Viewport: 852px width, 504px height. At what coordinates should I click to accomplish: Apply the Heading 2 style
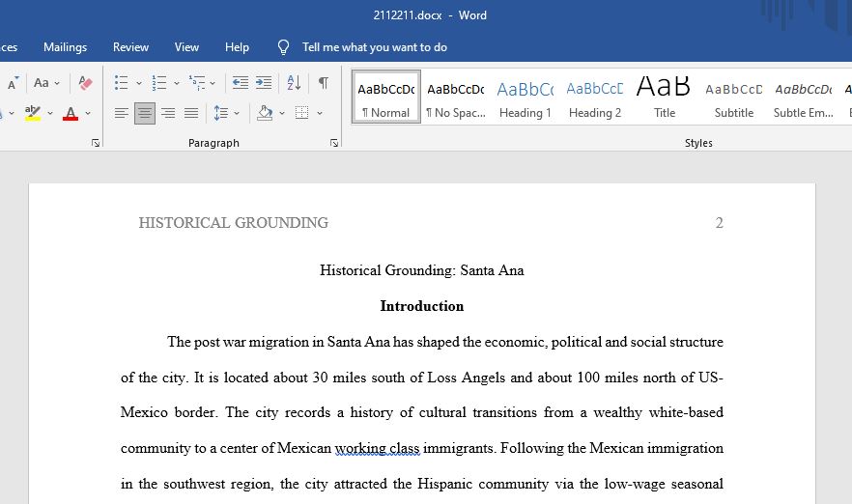pyautogui.click(x=595, y=98)
